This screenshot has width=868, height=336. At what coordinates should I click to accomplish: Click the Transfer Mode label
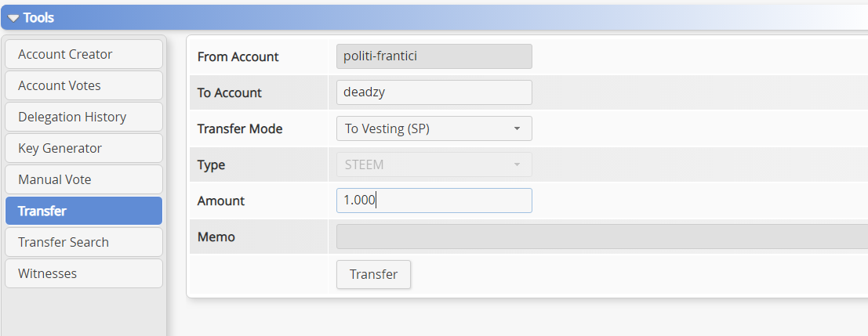click(240, 128)
